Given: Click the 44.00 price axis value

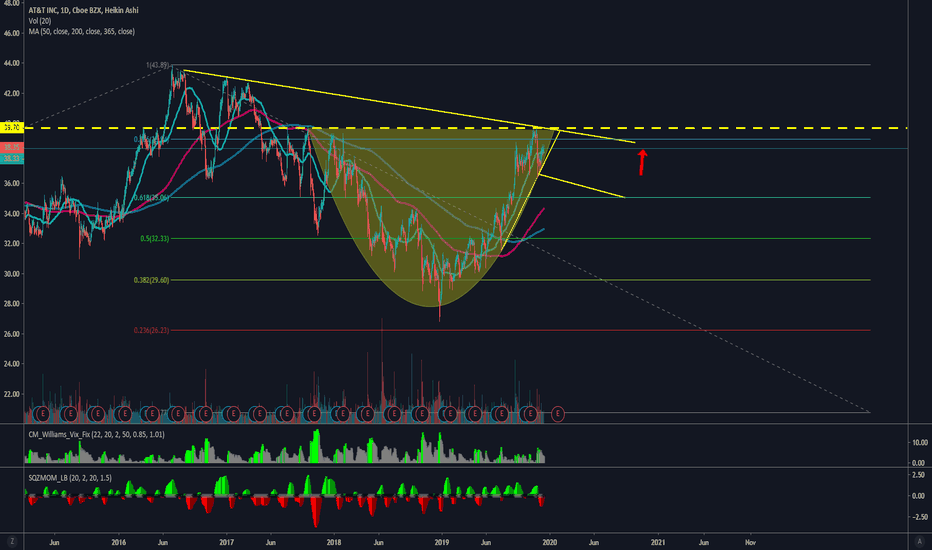Looking at the screenshot, I should click(11, 63).
